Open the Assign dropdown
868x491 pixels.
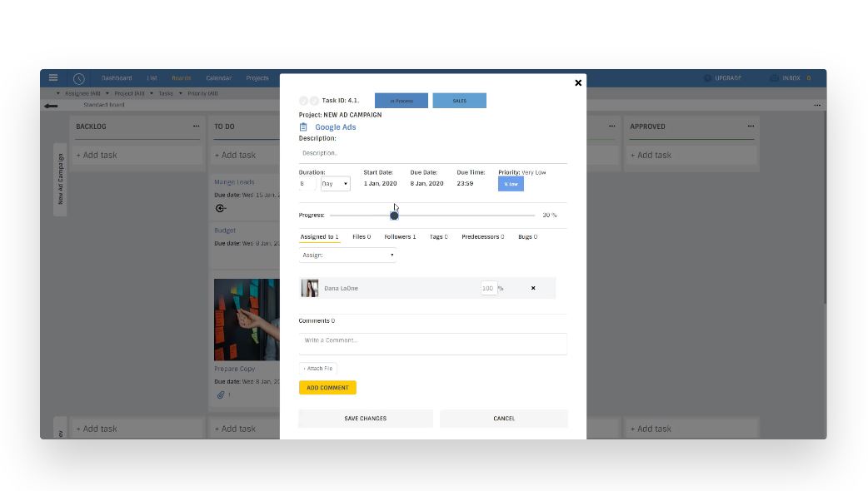coord(347,255)
